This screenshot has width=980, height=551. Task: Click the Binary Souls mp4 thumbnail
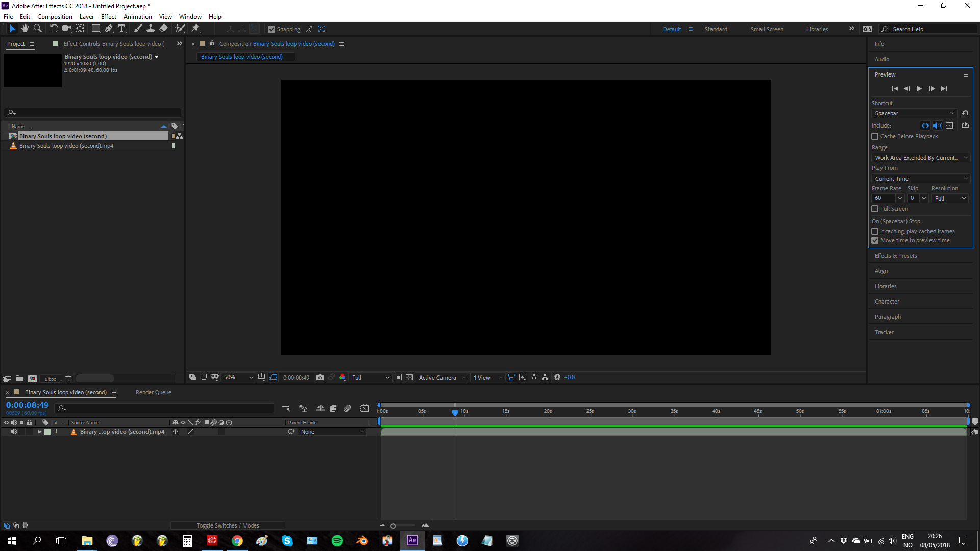pyautogui.click(x=13, y=145)
